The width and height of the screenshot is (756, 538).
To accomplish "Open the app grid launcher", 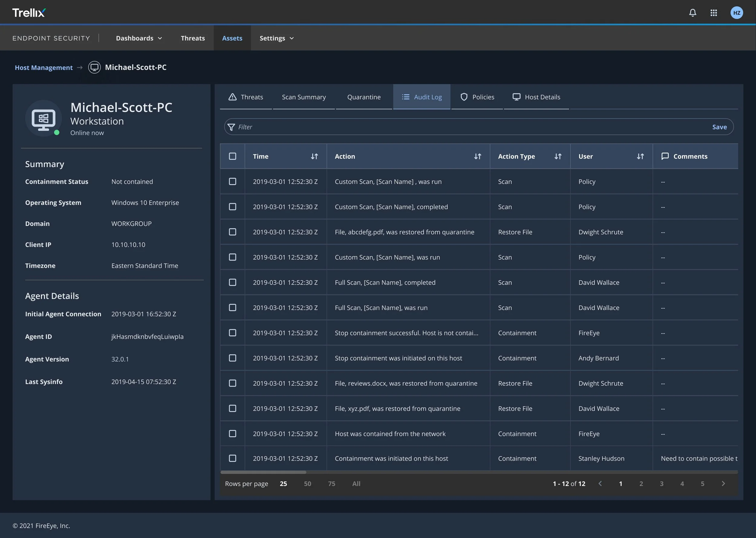I will tap(714, 13).
